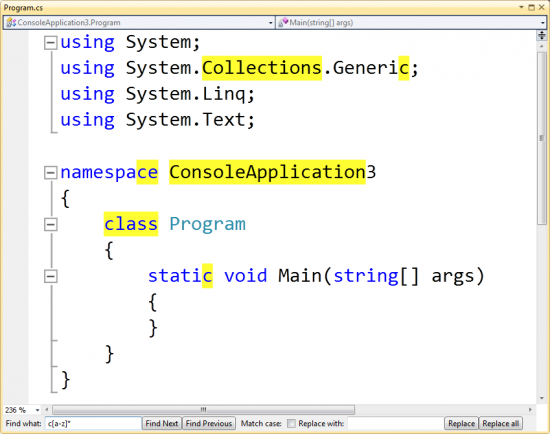Collapse the using directives region
The width and height of the screenshot is (550, 434).
(51, 43)
